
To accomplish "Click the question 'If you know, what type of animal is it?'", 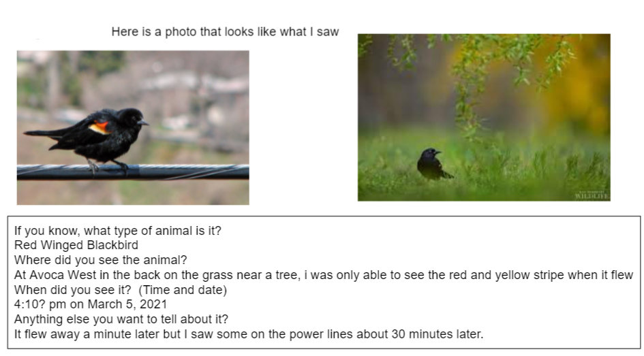I will pyautogui.click(x=117, y=231).
